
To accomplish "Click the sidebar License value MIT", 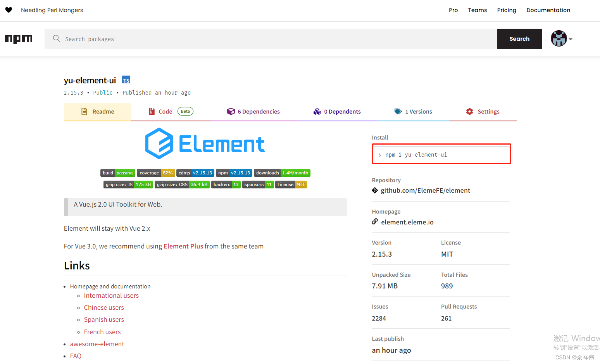I will [447, 254].
